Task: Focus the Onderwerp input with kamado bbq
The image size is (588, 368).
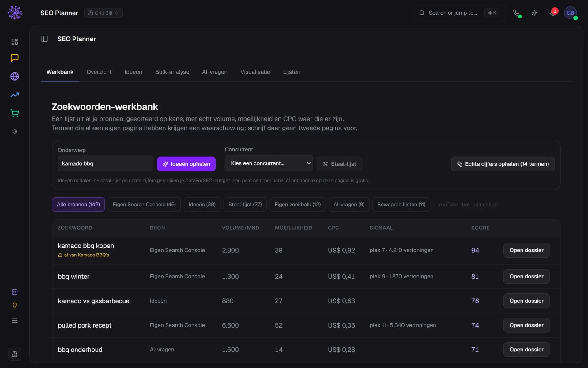Action: (x=105, y=163)
